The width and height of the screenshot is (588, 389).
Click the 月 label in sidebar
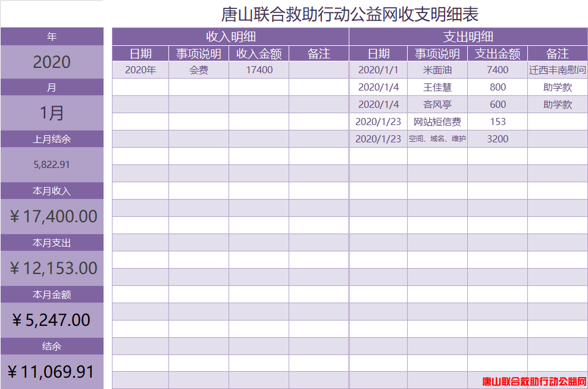52,88
